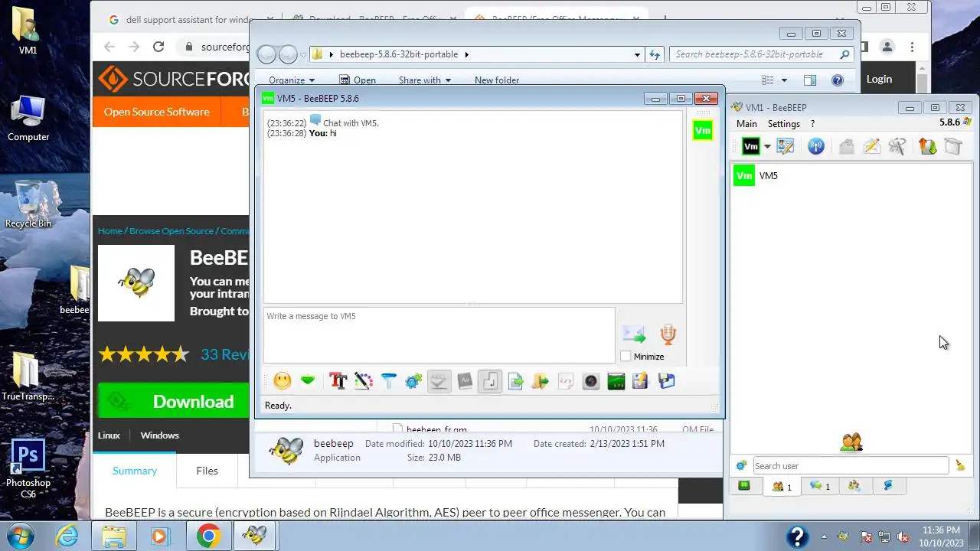Click the green down-arrow icon in the chat toolbar

tap(308, 380)
